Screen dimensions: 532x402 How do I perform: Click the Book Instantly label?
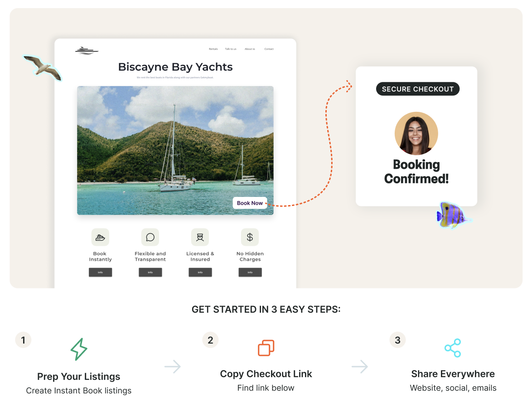pos(100,257)
